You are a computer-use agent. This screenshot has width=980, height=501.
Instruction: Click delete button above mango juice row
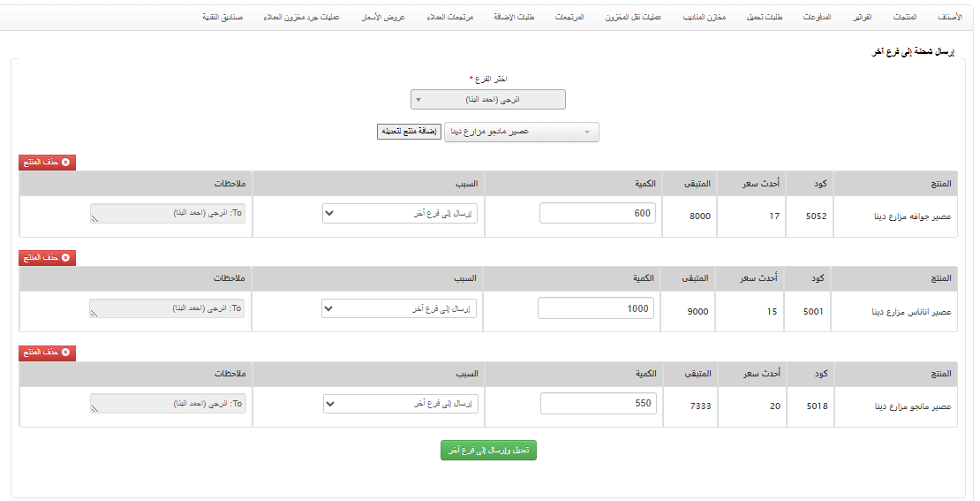pyautogui.click(x=47, y=353)
